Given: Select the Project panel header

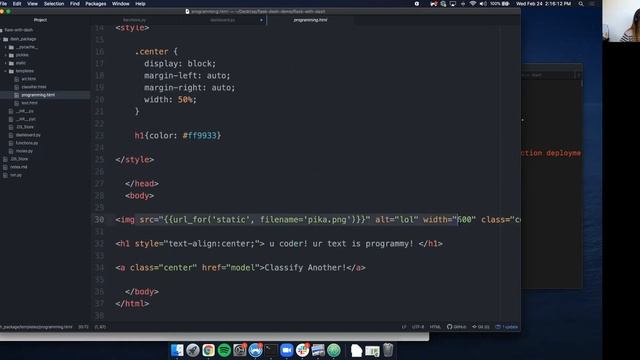Looking at the screenshot, I should pyautogui.click(x=40, y=20).
